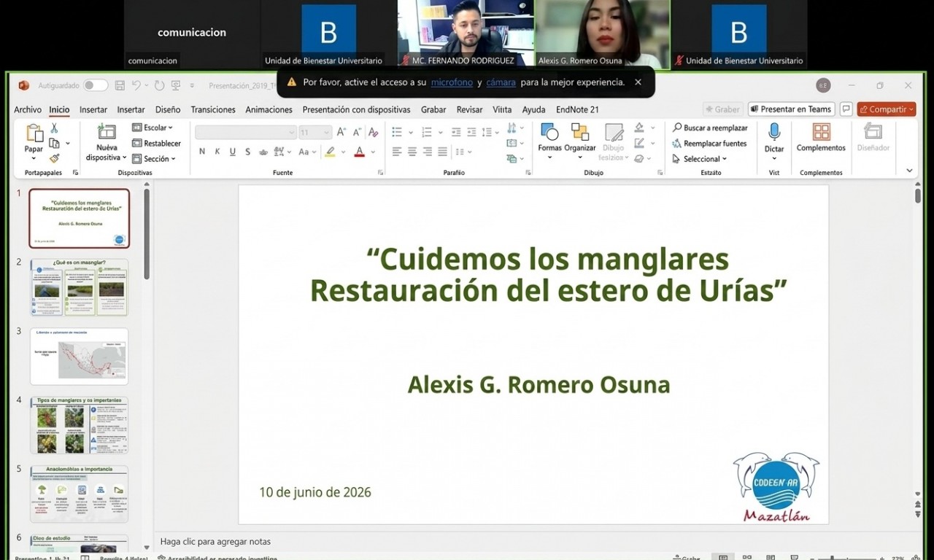Click the Organizar arrange icon
Viewport: 934px width, 560px height.
[580, 132]
